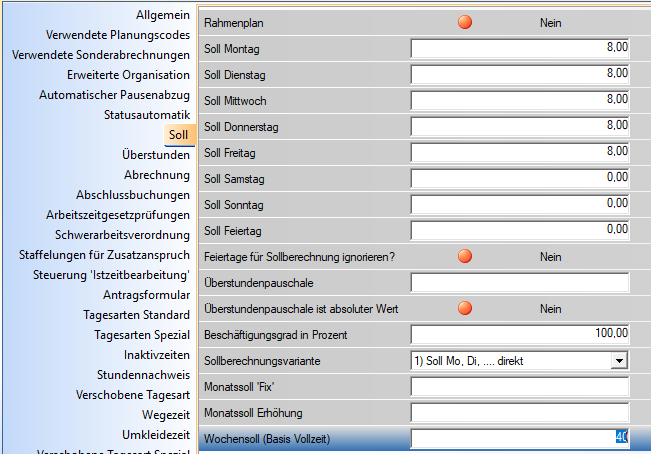Click the Beschäftigungsgrad in Prozent field
Image resolution: width=651 pixels, height=454 pixels.
[520, 334]
